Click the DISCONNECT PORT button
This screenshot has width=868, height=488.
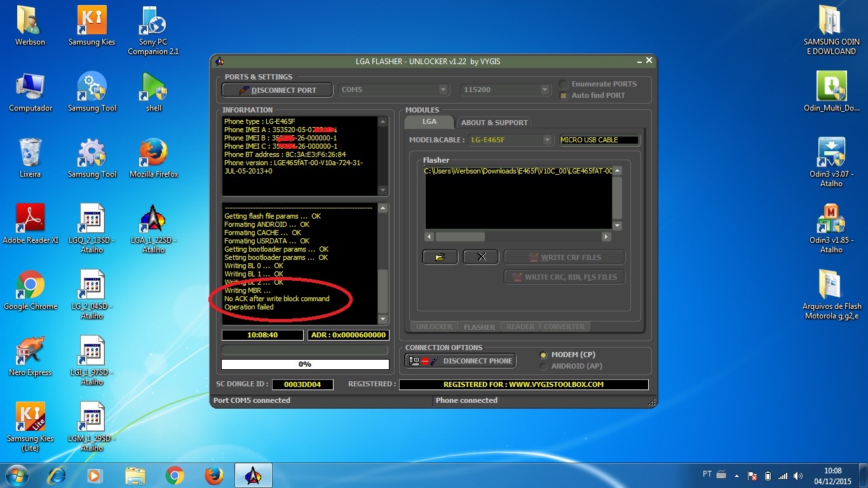click(277, 90)
